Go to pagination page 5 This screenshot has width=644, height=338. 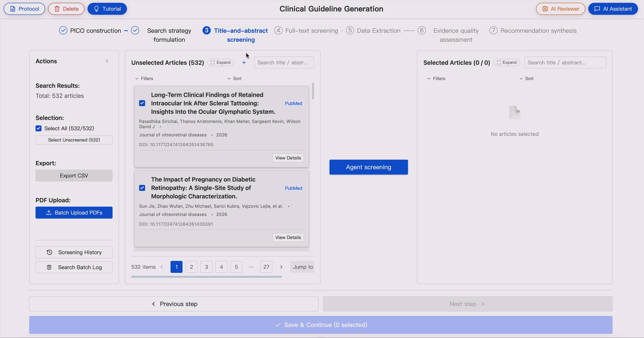click(236, 267)
